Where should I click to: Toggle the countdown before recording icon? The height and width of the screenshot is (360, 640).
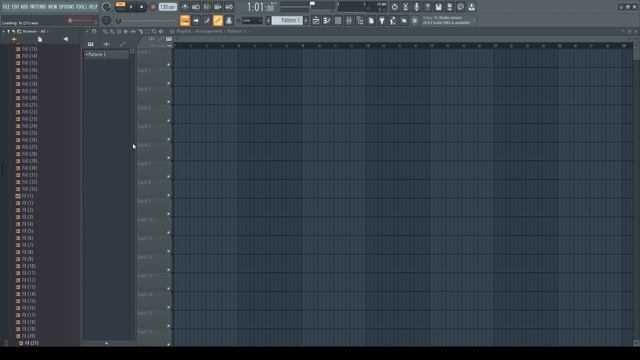point(207,7)
